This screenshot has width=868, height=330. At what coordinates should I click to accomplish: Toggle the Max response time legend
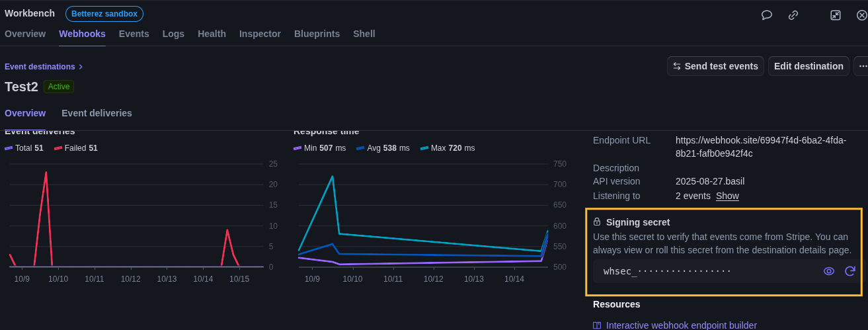point(447,148)
